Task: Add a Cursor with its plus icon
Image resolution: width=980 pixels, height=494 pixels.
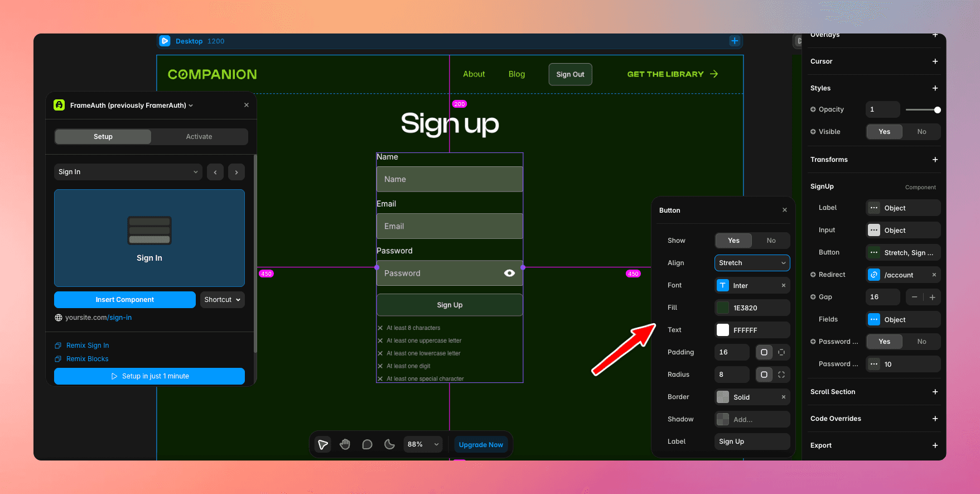Action: point(935,61)
